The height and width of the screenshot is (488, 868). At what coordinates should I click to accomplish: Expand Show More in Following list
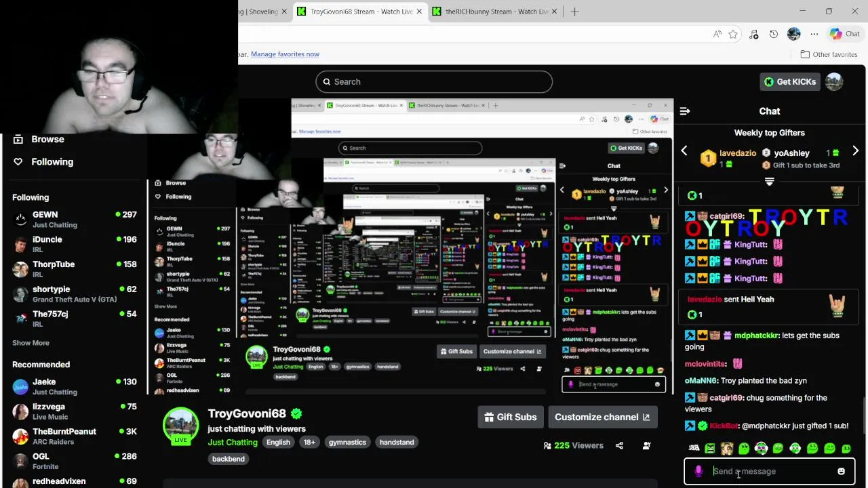click(x=31, y=343)
